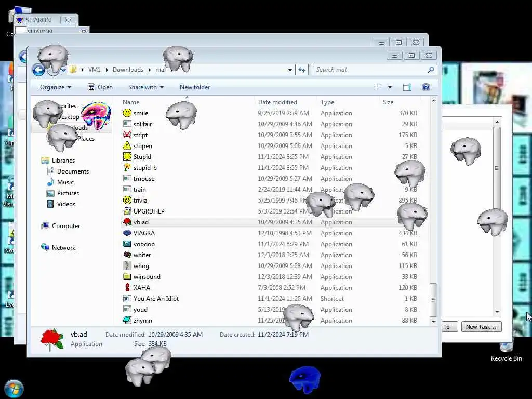
Task: Open the Explorer help icon
Action: pyautogui.click(x=426, y=87)
